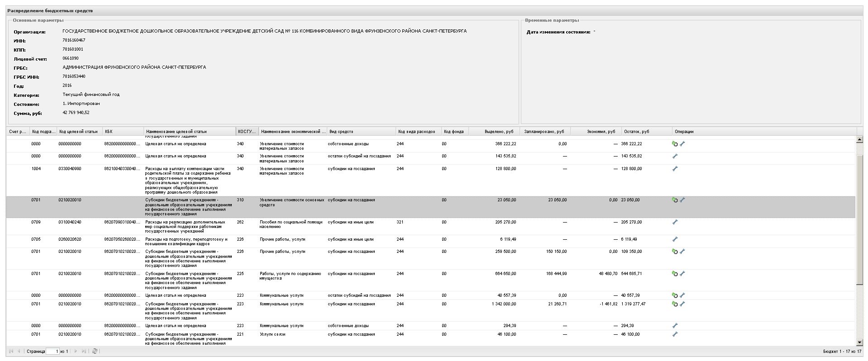Sort by the Код подра... column header
Screen dimensions: 868x361
(x=43, y=132)
